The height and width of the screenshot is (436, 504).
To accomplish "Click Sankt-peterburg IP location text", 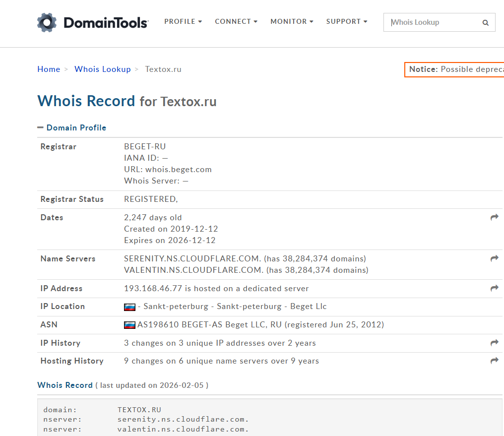I will [x=235, y=307].
